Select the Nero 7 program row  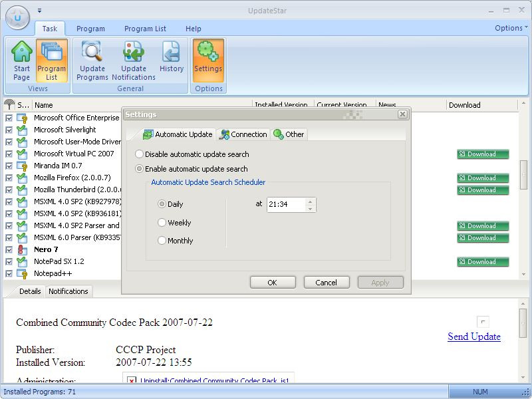click(46, 250)
